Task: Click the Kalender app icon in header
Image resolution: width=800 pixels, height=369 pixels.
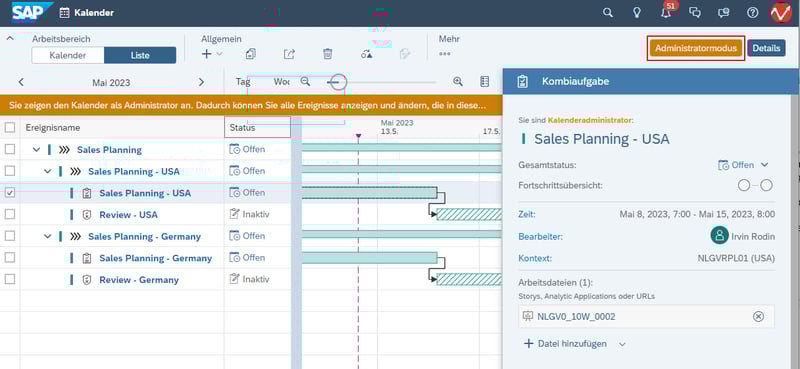Action: click(64, 13)
